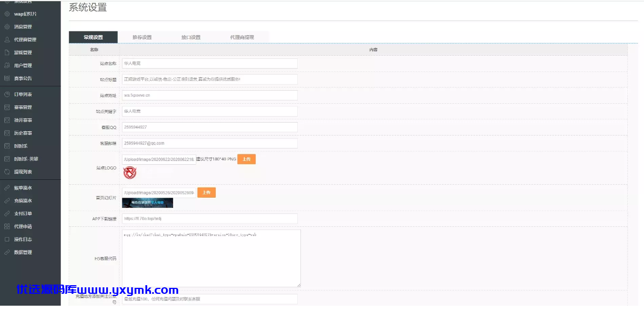Click the 账单流水 link icon

(7, 187)
